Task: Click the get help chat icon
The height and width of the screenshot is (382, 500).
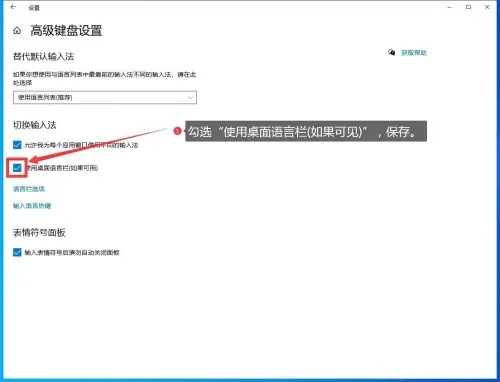Action: pos(392,53)
